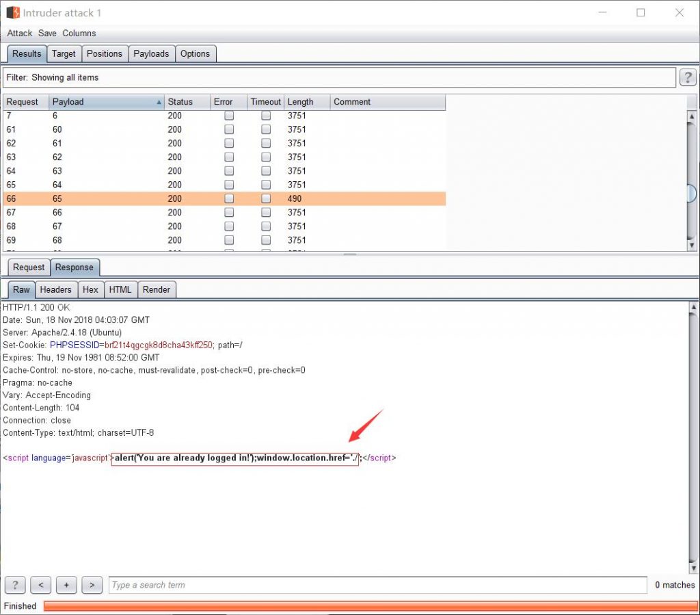Image resolution: width=700 pixels, height=615 pixels.
Task: Click the search help question mark button
Action: [15, 585]
